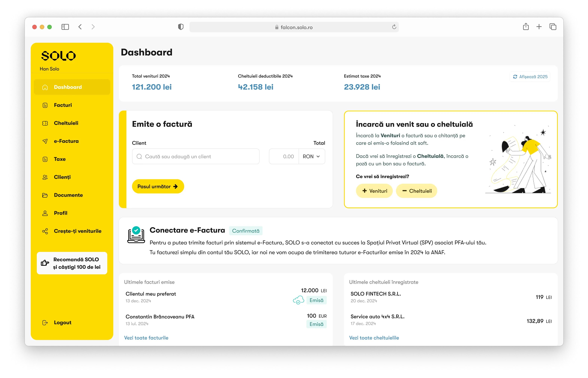The width and height of the screenshot is (588, 378).
Task: Click the Documente folder icon
Action: pos(45,195)
